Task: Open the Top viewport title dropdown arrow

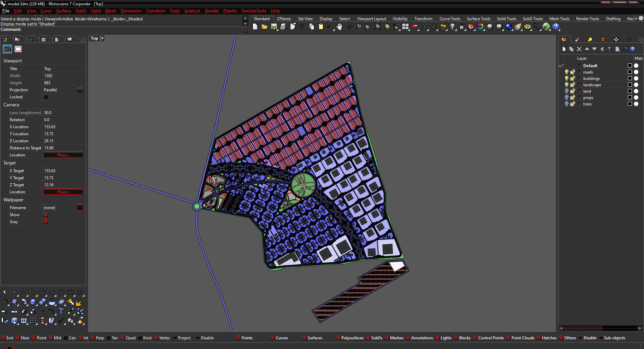Action: tap(102, 38)
